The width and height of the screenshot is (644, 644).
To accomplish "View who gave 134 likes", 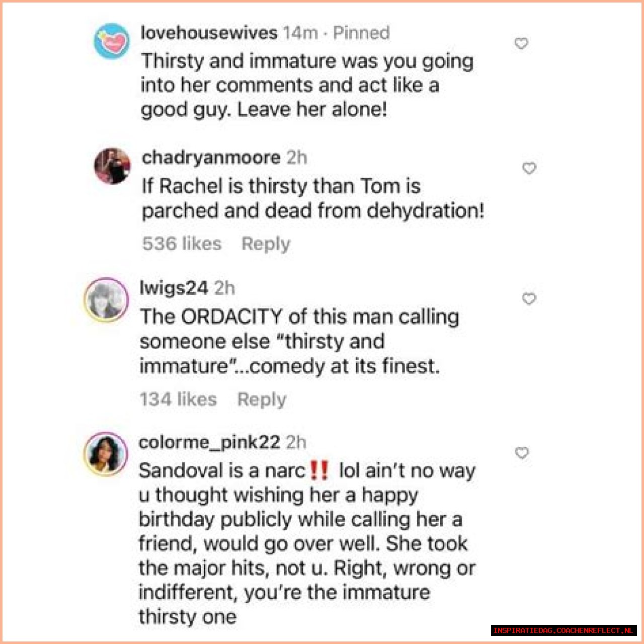I will point(178,399).
